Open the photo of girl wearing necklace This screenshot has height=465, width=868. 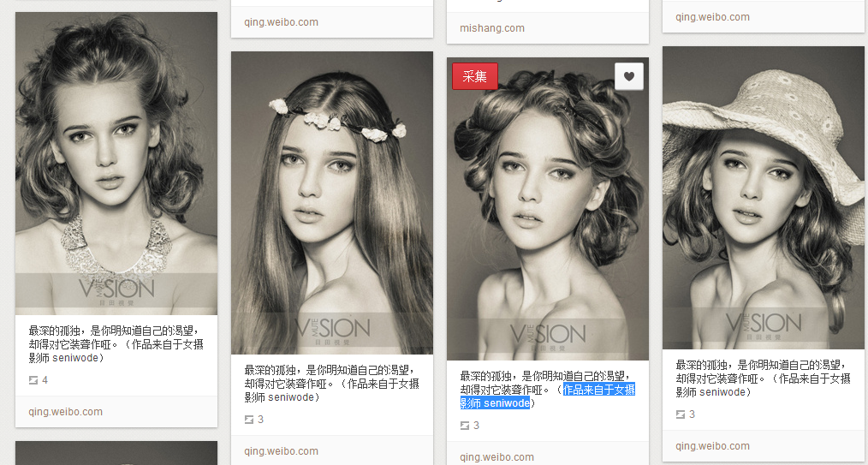pyautogui.click(x=116, y=163)
